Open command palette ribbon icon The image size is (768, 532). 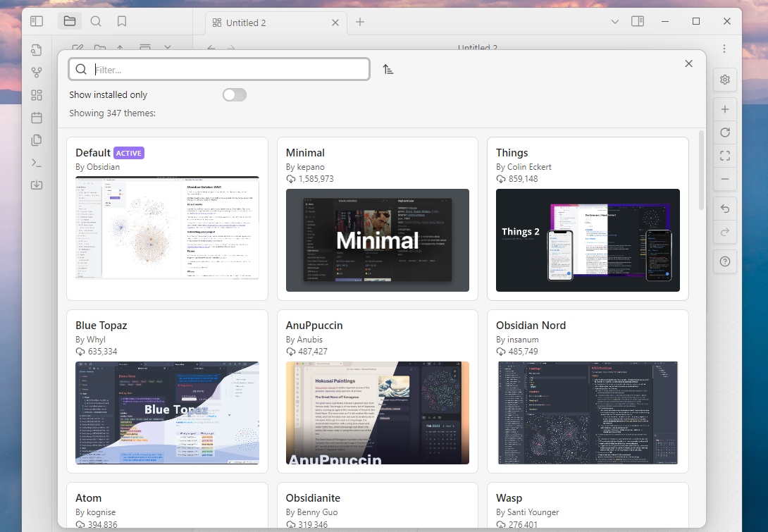click(x=37, y=163)
